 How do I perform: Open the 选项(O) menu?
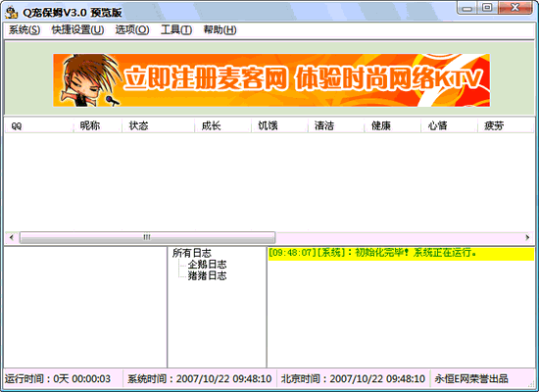[132, 30]
